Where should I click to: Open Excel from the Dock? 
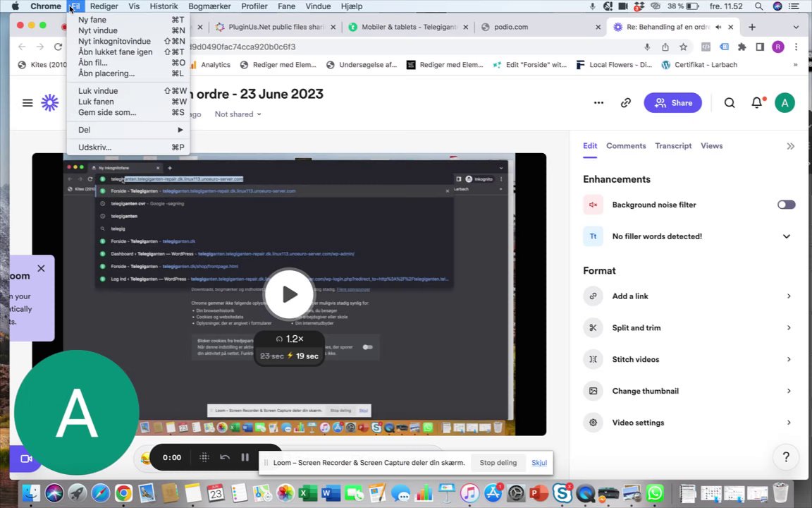click(x=307, y=492)
